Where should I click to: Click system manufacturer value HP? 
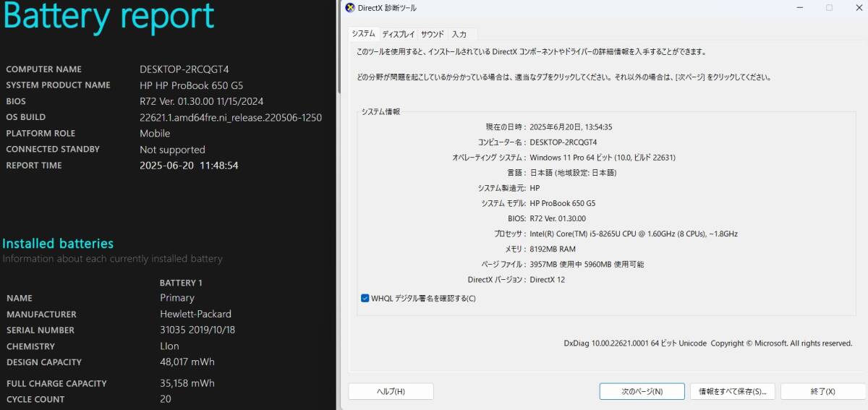tap(535, 188)
